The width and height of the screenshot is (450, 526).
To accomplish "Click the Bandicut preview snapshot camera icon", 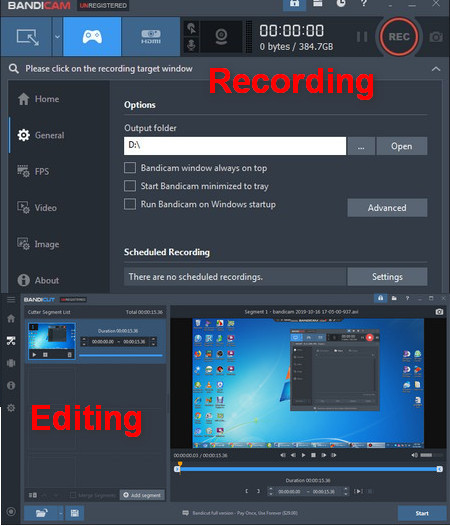I will (x=439, y=312).
